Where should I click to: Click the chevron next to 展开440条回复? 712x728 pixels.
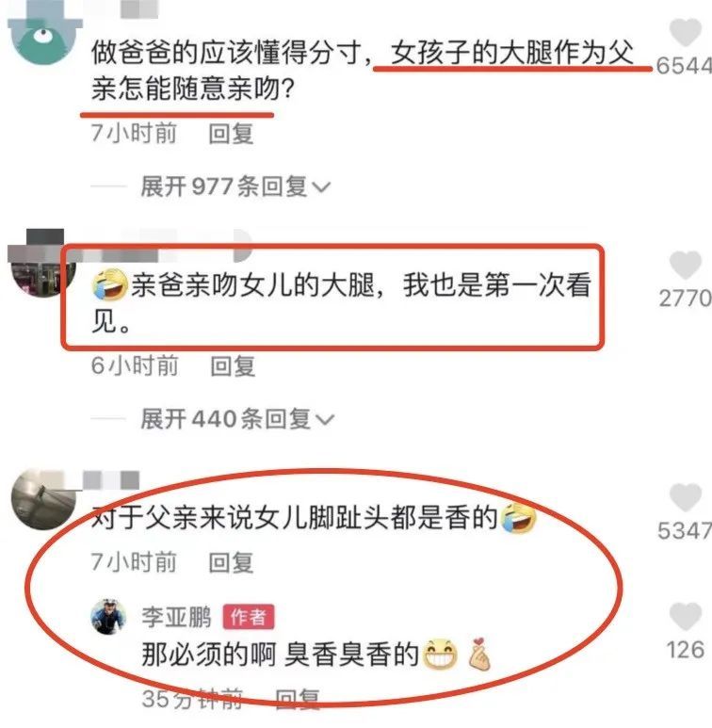(x=325, y=420)
